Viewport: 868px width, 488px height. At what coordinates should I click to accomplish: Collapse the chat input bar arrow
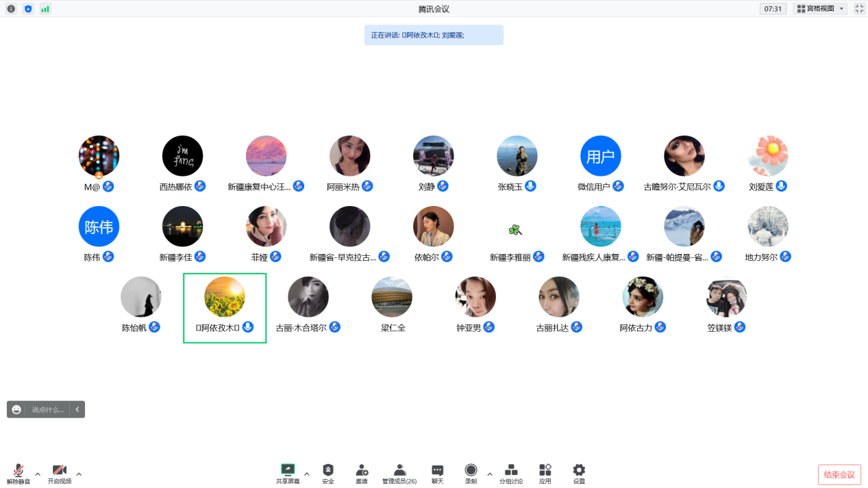tap(77, 409)
